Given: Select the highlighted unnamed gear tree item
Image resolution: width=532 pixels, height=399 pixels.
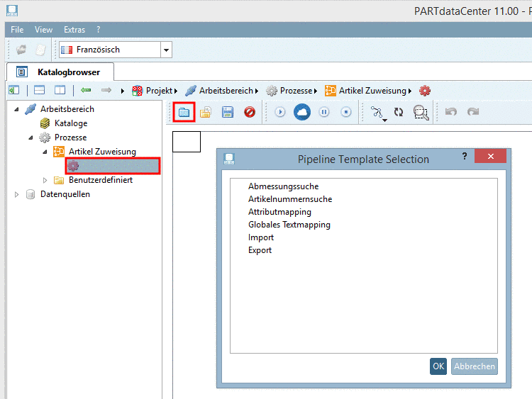Looking at the screenshot, I should (113, 166).
